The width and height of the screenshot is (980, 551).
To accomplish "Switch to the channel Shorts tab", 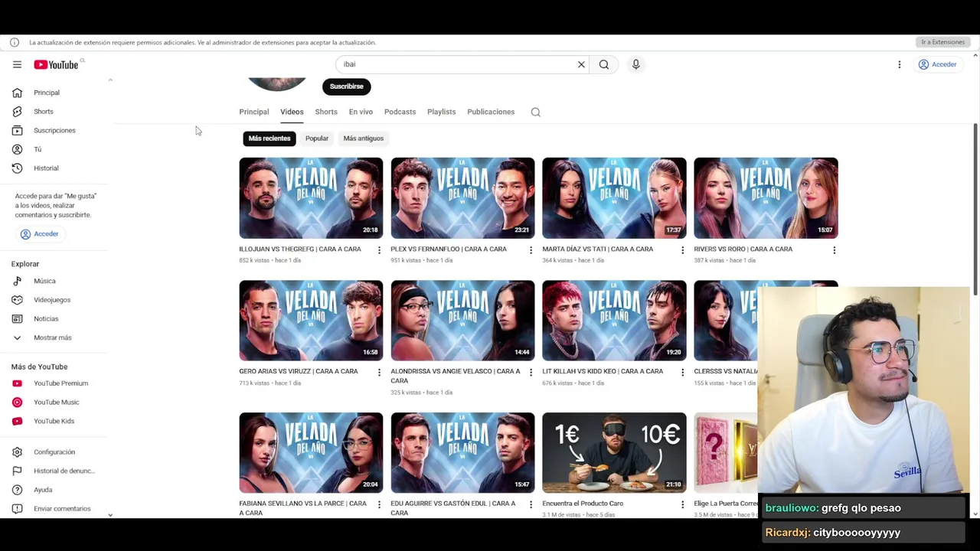I will 326,112.
